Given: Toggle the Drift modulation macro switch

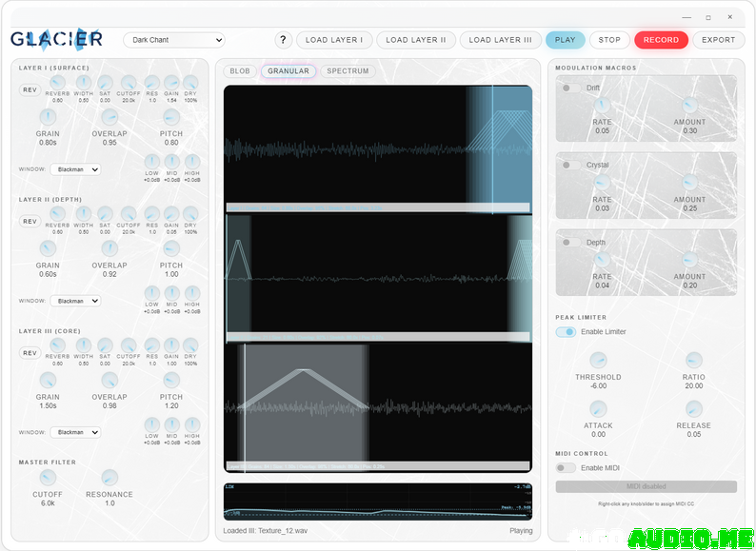Looking at the screenshot, I should point(569,88).
